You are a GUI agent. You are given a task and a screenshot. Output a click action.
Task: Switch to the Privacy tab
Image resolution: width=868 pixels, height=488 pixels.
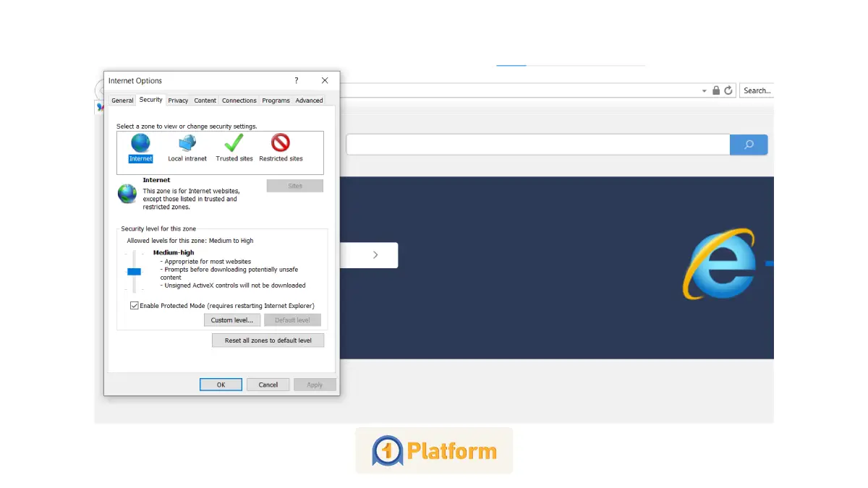(x=178, y=100)
